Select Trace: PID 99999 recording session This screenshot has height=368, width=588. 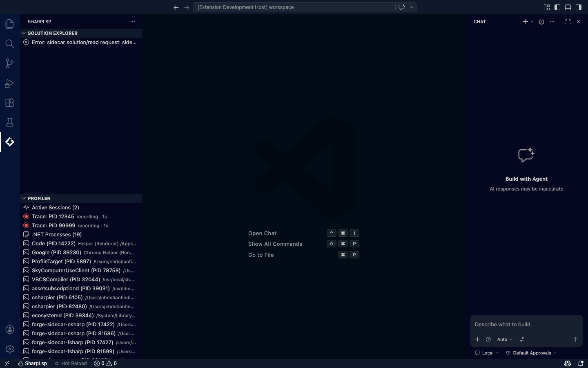tap(80, 225)
